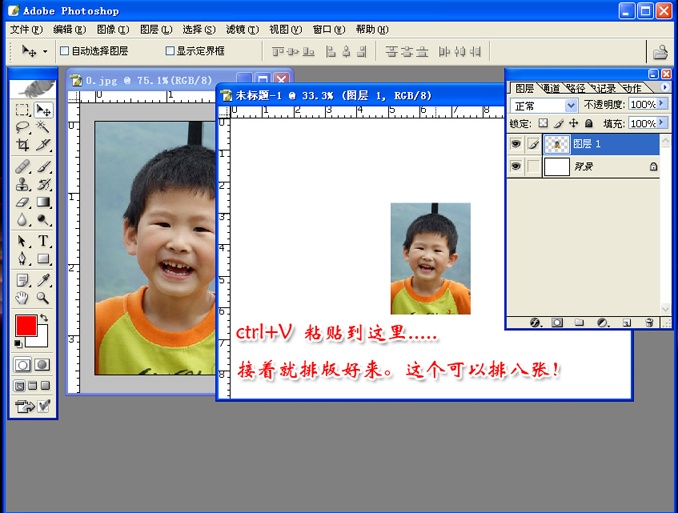
Task: Enable 显示定界框 checkbox
Action: pyautogui.click(x=170, y=51)
